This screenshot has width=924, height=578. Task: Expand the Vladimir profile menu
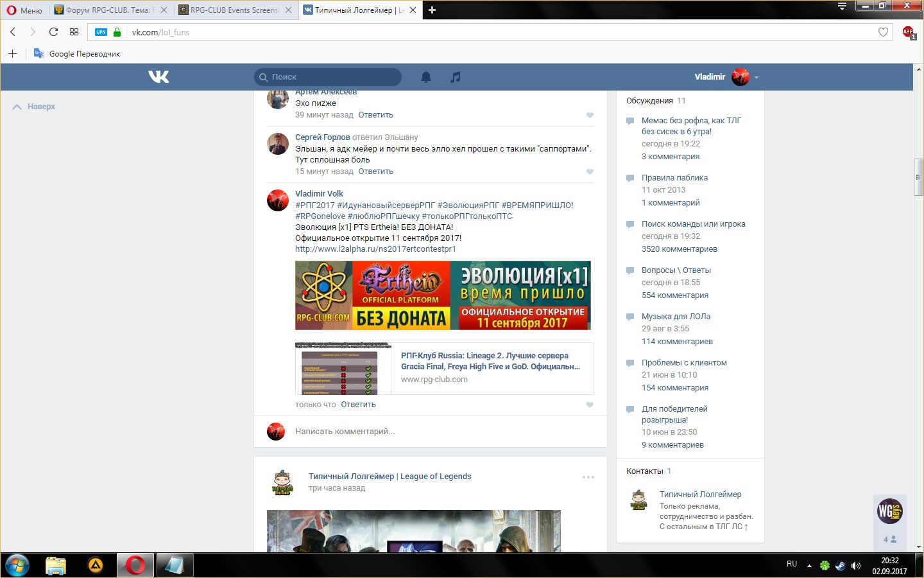pos(726,77)
